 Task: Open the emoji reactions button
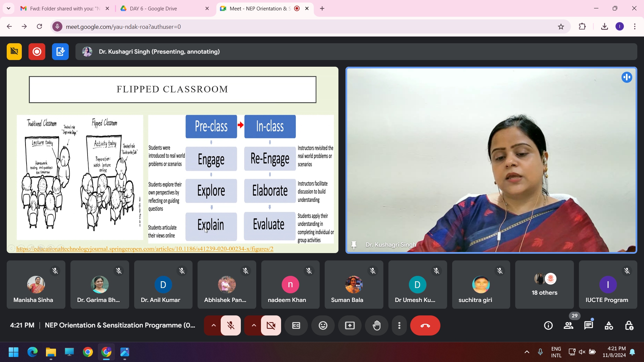(x=323, y=325)
